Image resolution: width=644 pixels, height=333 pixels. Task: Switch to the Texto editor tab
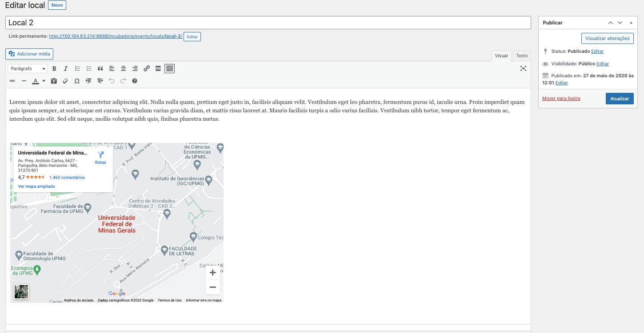pyautogui.click(x=522, y=56)
